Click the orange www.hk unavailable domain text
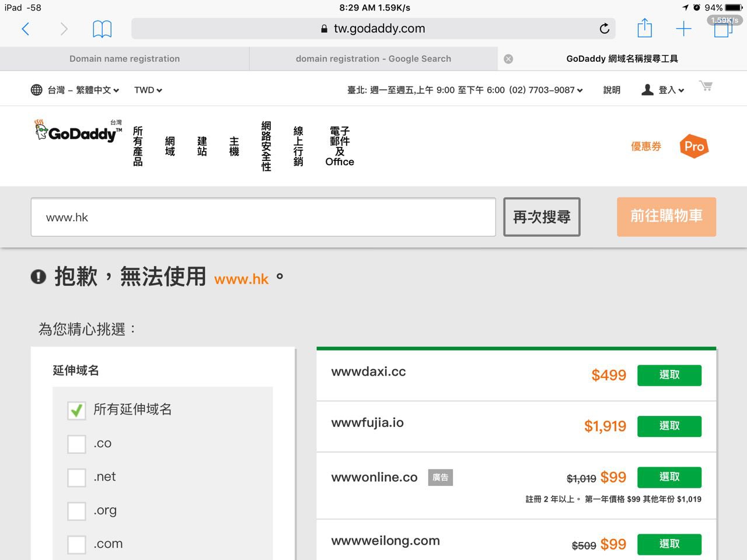 [x=241, y=279]
